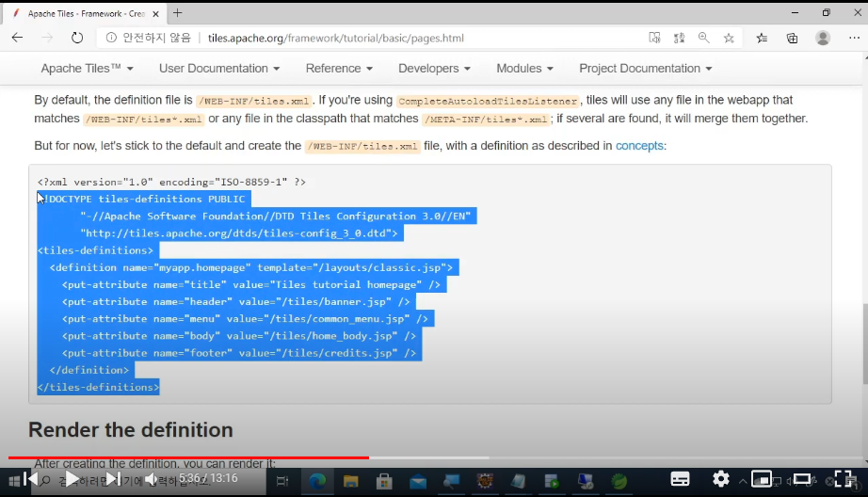Click the page vertical scrollbar thumb
This screenshot has width=868, height=497.
[864, 344]
